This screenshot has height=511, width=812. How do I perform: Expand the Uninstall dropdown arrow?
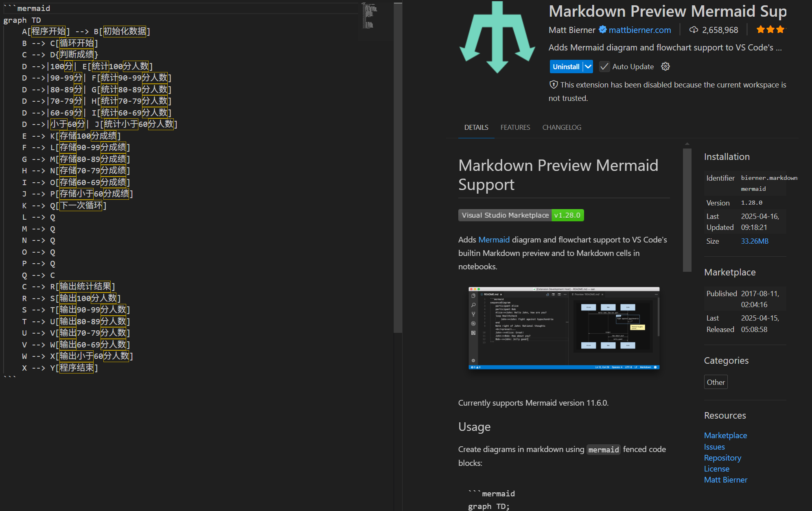click(588, 67)
